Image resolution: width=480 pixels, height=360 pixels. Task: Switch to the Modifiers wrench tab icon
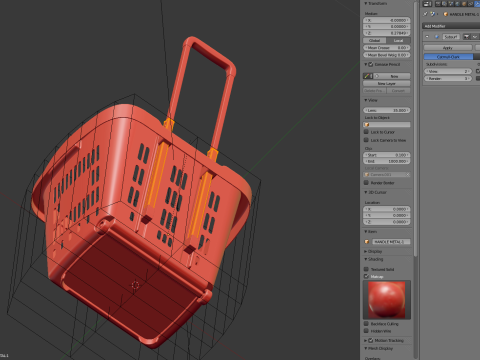click(477, 4)
